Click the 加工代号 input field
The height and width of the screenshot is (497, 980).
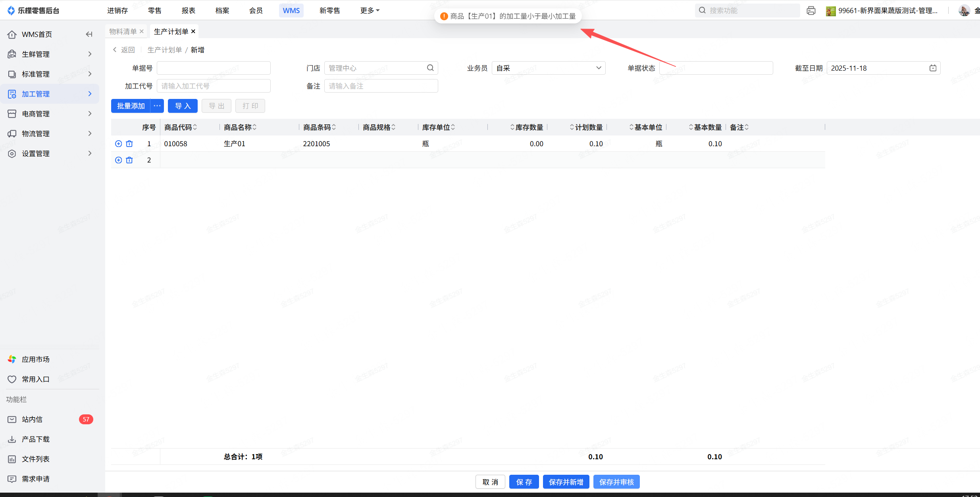[x=214, y=86]
